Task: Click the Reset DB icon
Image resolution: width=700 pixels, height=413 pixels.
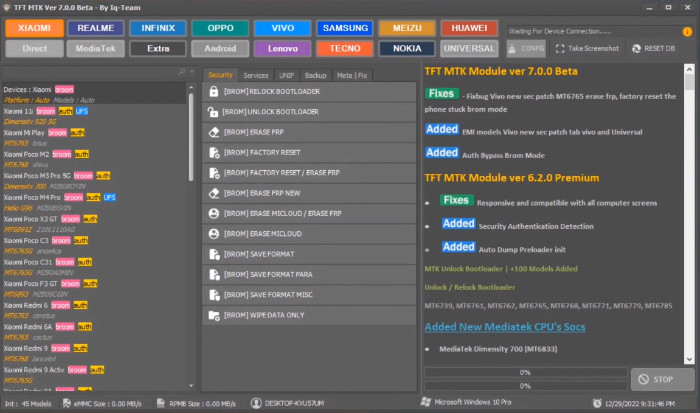Action: 635,48
